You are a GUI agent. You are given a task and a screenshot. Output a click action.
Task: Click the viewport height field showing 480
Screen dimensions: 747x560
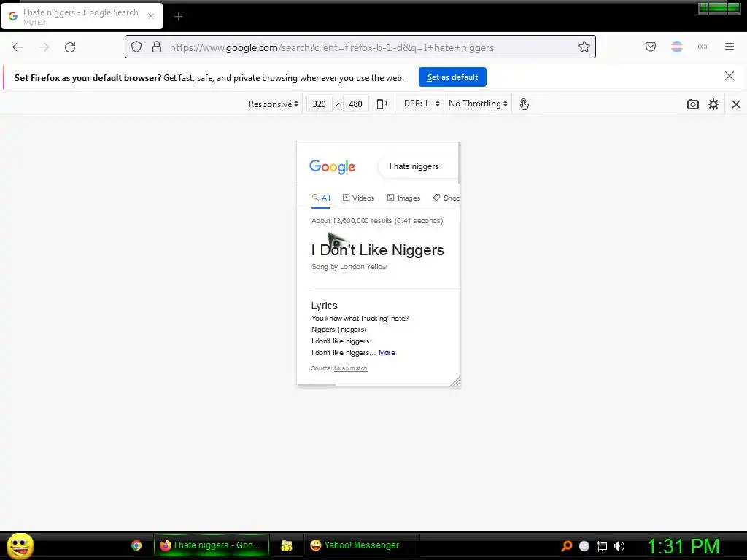pos(355,104)
